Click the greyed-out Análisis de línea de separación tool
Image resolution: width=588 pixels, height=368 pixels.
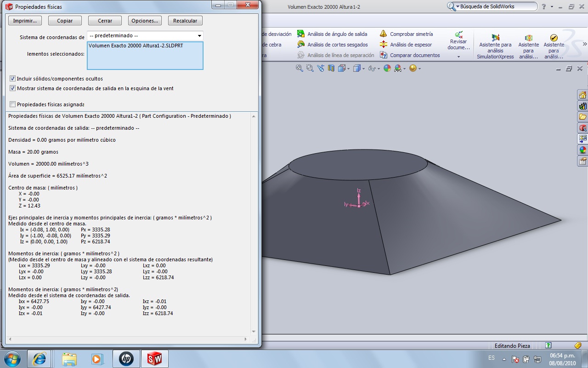click(335, 55)
